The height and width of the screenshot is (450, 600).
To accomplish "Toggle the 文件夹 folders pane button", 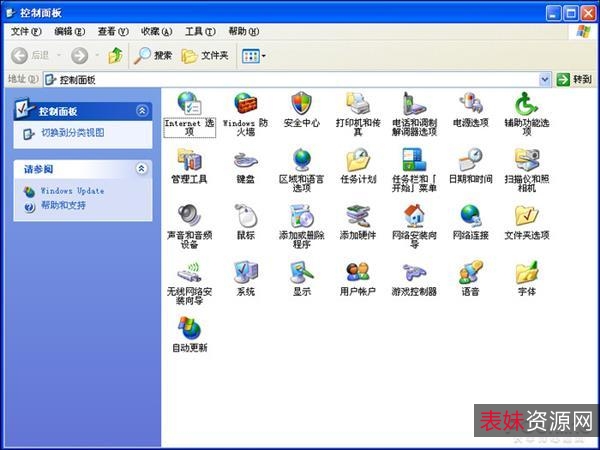I will pyautogui.click(x=205, y=56).
